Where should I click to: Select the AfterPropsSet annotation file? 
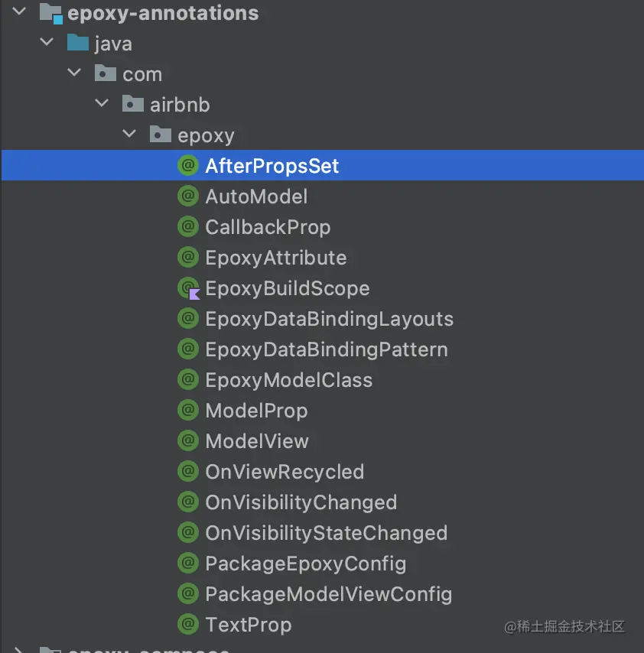(272, 166)
